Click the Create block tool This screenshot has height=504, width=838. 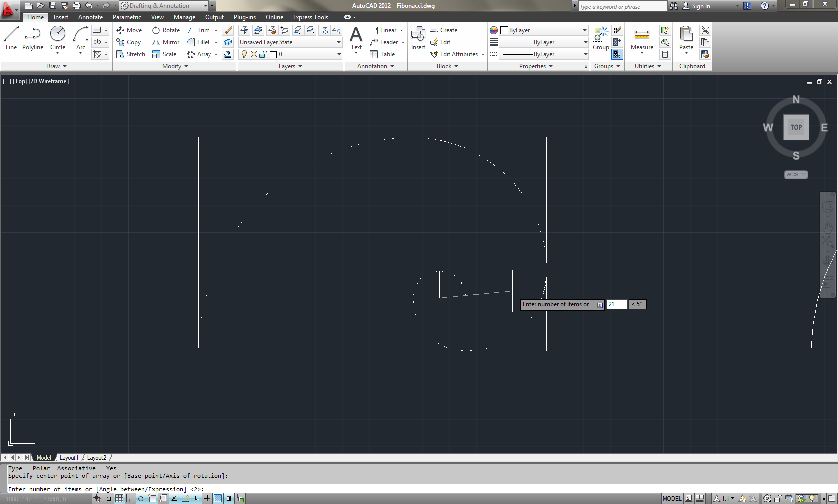(x=444, y=30)
